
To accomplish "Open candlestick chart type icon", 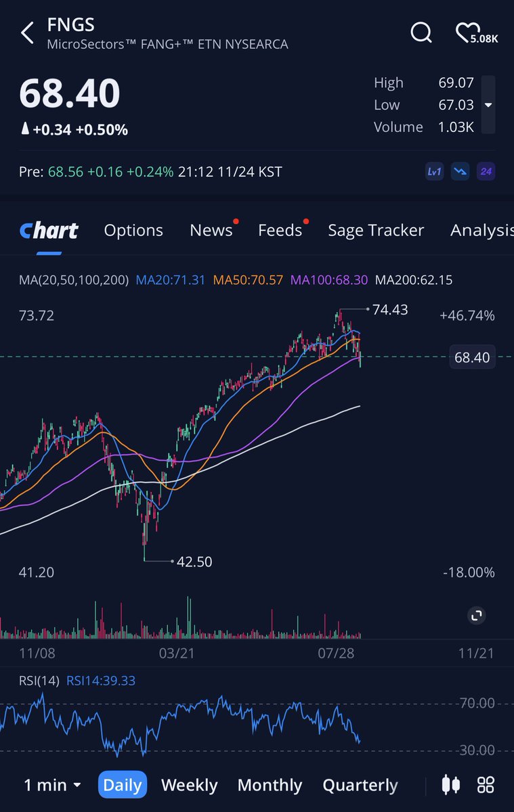I will tap(451, 785).
